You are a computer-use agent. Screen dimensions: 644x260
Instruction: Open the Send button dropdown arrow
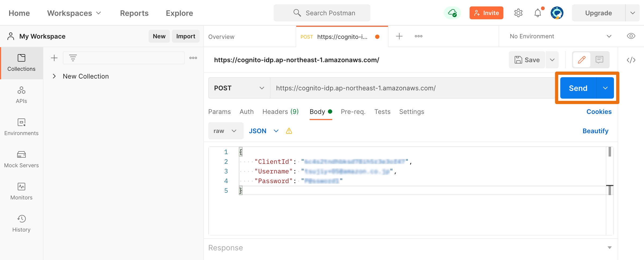pyautogui.click(x=605, y=88)
